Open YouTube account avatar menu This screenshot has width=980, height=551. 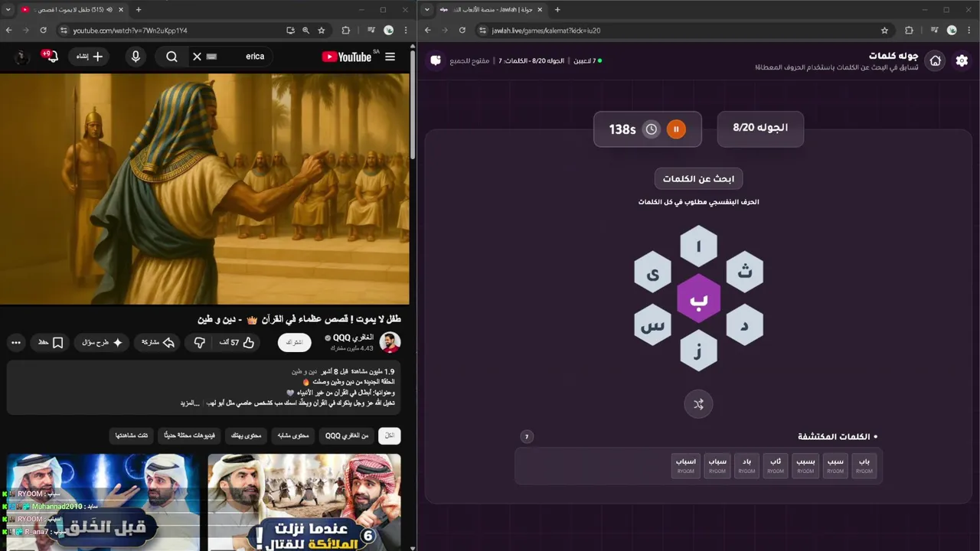[21, 57]
